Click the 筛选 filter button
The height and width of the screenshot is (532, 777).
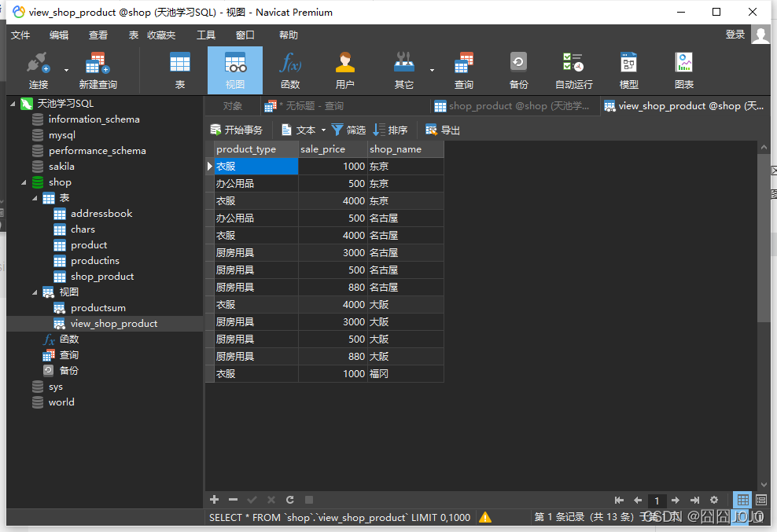point(348,130)
